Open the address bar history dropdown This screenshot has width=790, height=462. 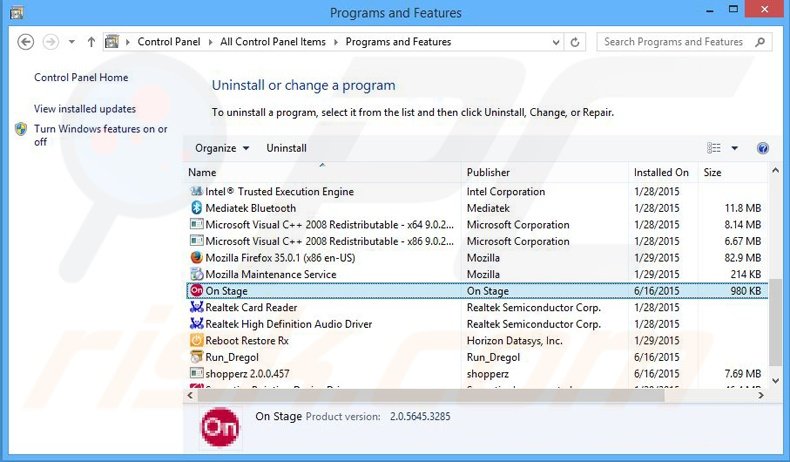556,42
